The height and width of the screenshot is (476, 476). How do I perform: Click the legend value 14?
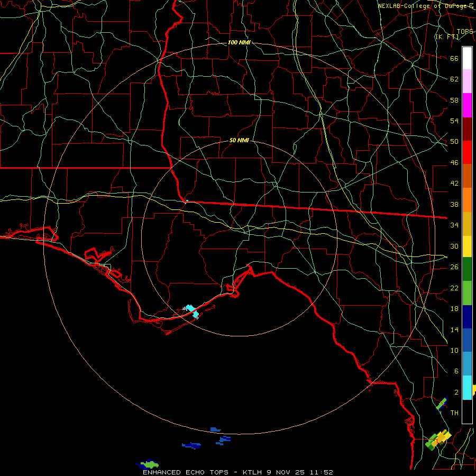(x=454, y=329)
